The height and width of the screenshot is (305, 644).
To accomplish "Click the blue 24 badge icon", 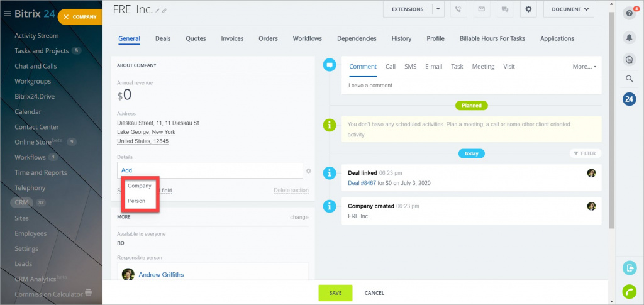I will 629,99.
